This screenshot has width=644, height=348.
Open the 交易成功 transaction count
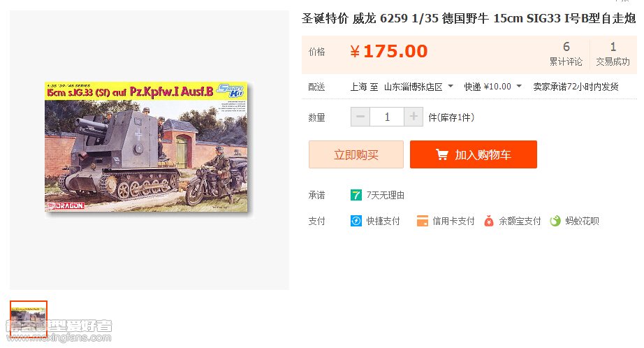pyautogui.click(x=613, y=54)
